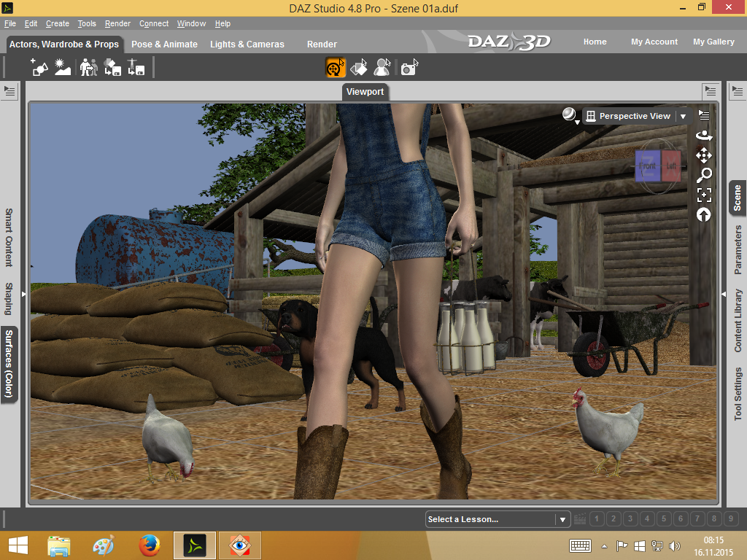
Task: Open the Paint palette taskbar icon
Action: [x=104, y=545]
